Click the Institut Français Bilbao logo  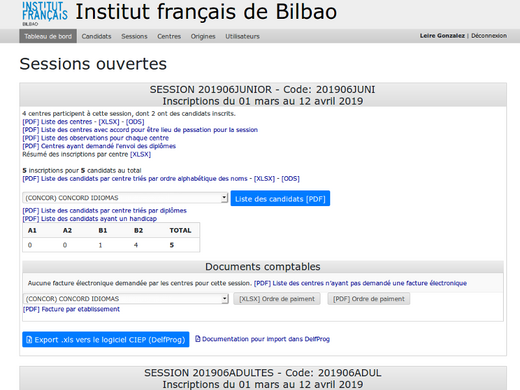coord(45,14)
